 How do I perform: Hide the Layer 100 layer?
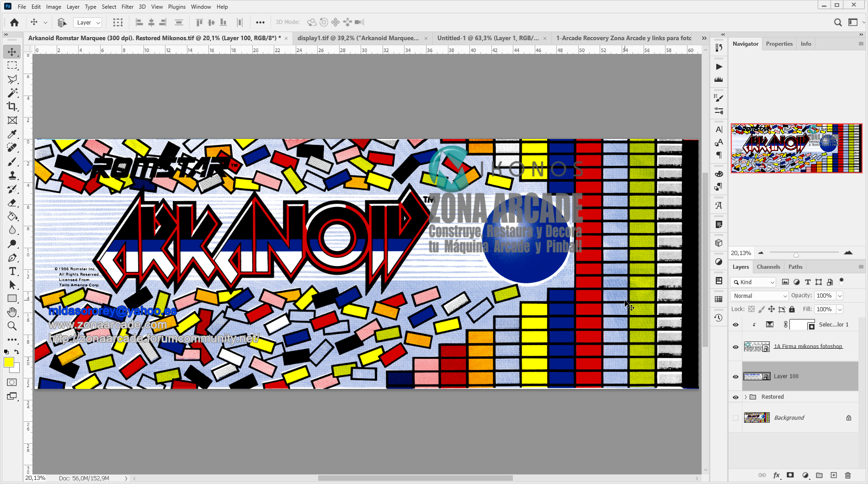735,376
